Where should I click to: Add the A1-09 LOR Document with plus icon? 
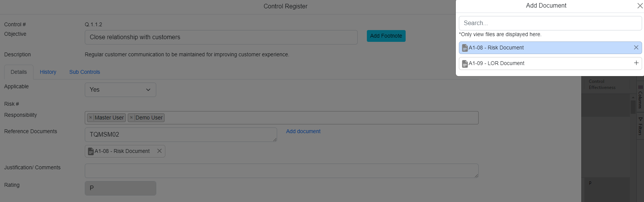(636, 63)
